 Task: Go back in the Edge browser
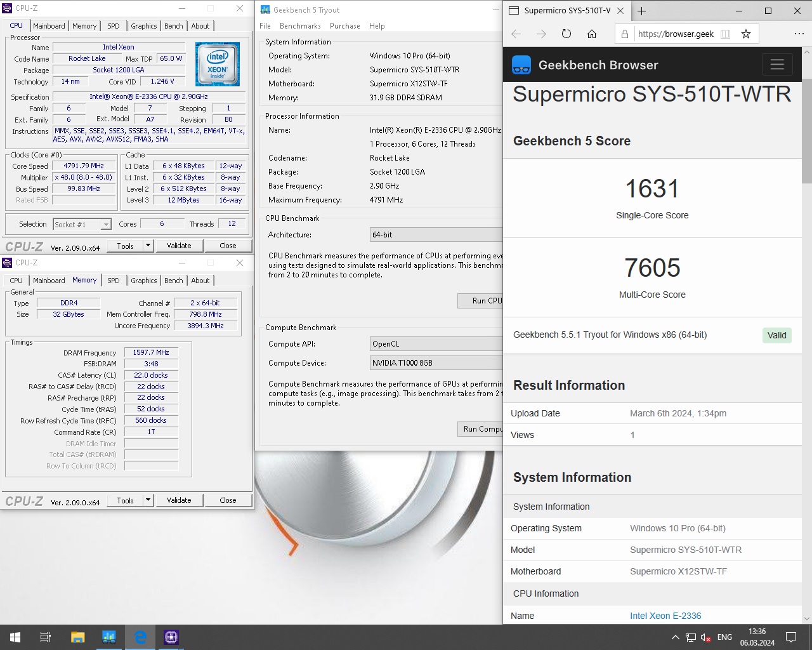pos(516,34)
